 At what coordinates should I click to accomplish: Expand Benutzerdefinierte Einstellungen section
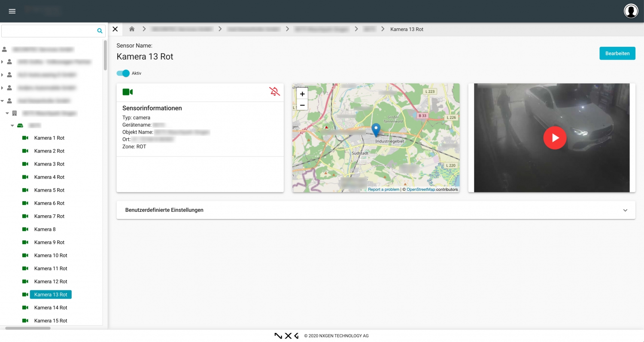click(376, 210)
